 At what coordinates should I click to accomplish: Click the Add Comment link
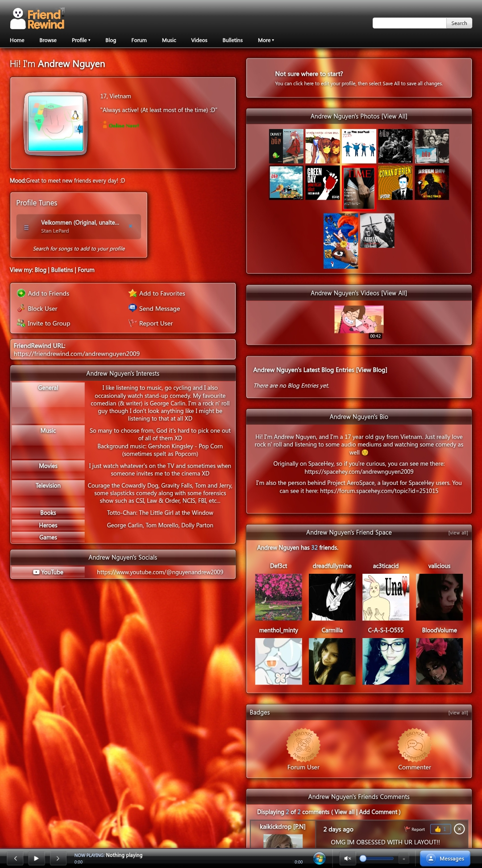[x=378, y=812]
